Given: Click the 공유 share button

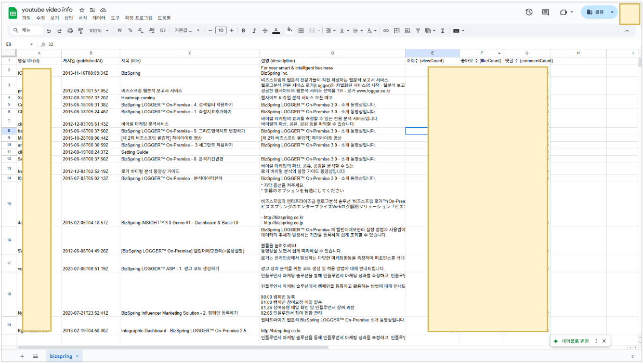Looking at the screenshot, I should coord(596,12).
